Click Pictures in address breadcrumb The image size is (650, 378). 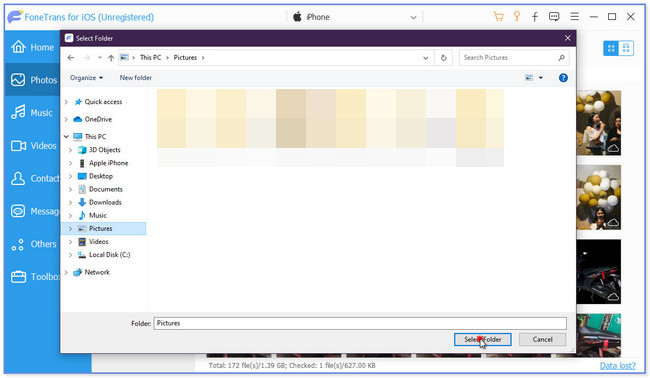coord(185,58)
